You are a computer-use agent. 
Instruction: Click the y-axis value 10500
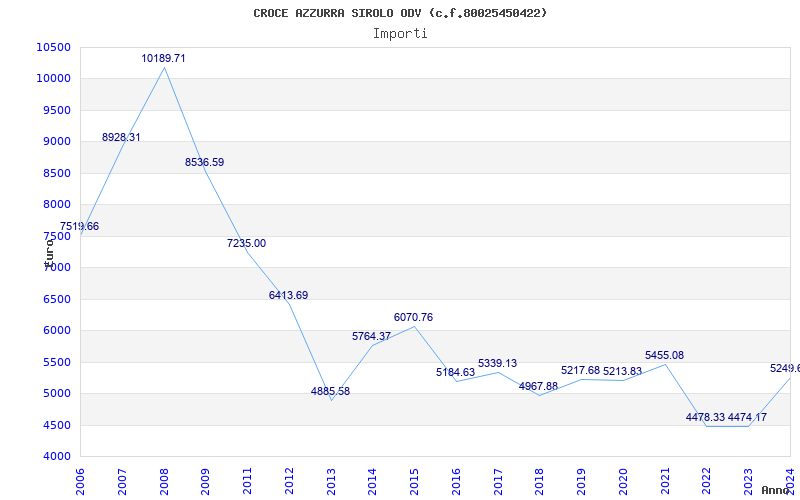point(54,47)
